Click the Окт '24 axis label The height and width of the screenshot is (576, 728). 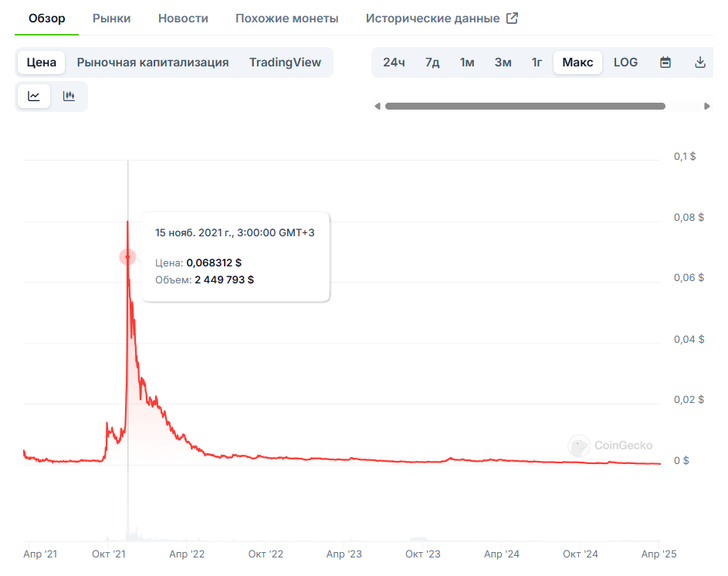click(x=581, y=554)
